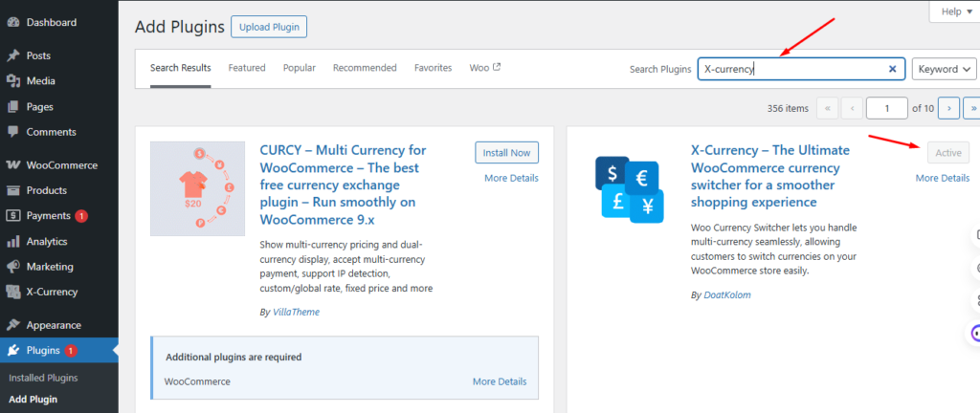Open More Details for required WooCommerce
The width and height of the screenshot is (980, 413).
(500, 381)
